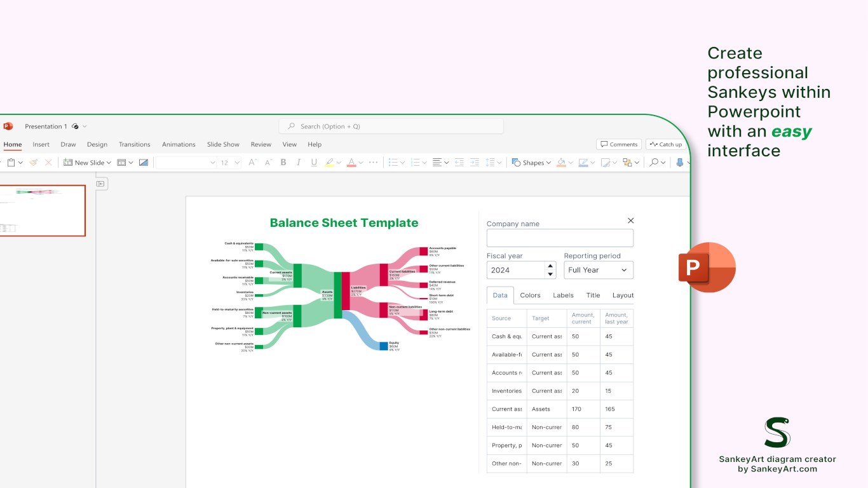Viewport: 868px width, 488px height.
Task: Toggle Underline formatting
Action: pos(314,163)
